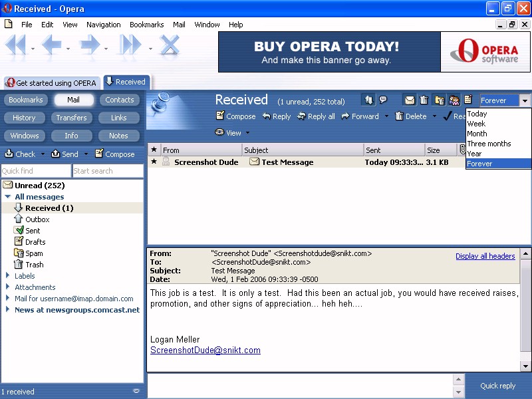Click the Quick reply button
Screen dimensions: 532x399
[497, 386]
